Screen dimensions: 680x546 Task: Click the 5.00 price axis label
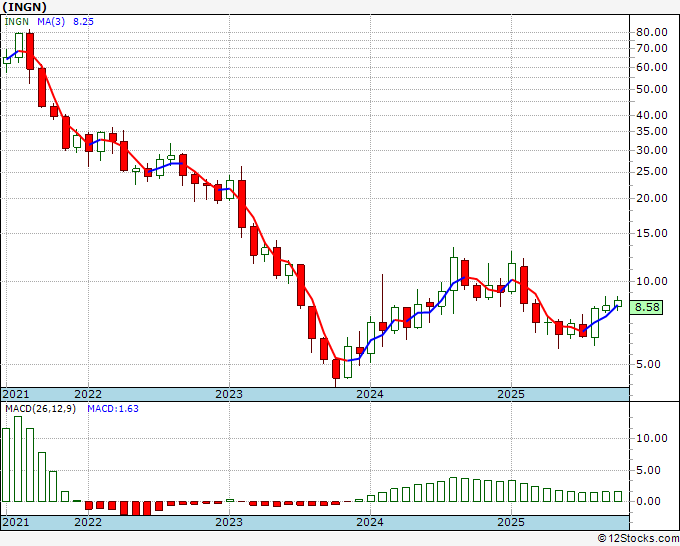point(648,364)
